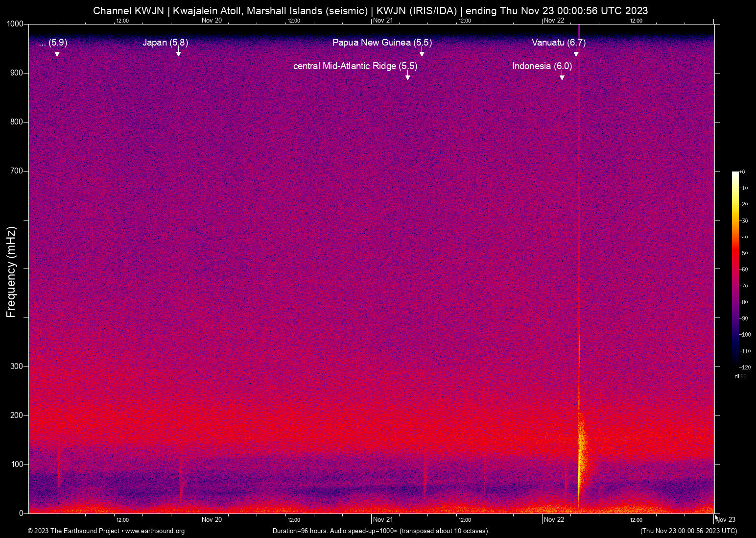Click the arrow beneath the ... (5.9) label
Image resolution: width=756 pixels, height=538 pixels.
(57, 53)
